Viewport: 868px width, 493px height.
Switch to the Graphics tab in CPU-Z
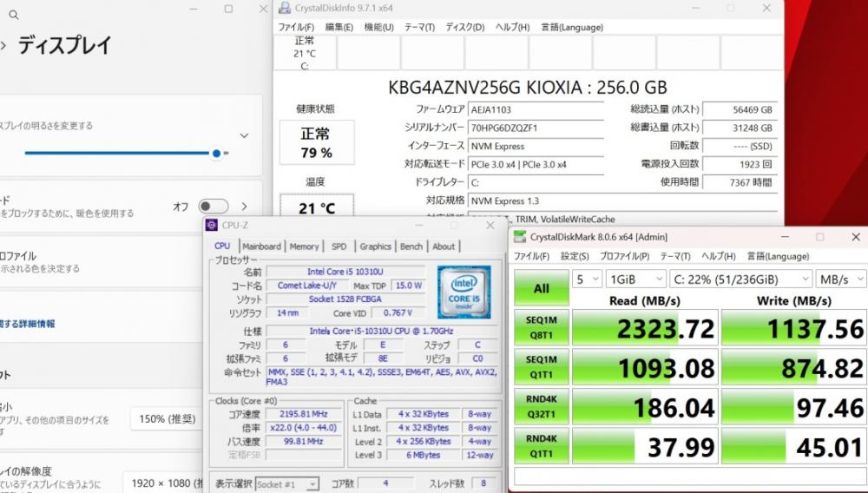coord(375,246)
